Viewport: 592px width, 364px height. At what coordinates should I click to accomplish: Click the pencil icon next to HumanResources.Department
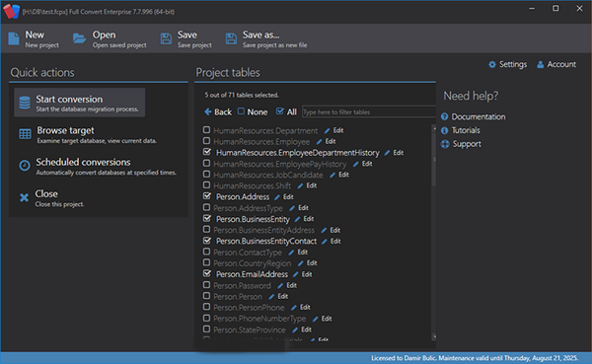tap(327, 130)
